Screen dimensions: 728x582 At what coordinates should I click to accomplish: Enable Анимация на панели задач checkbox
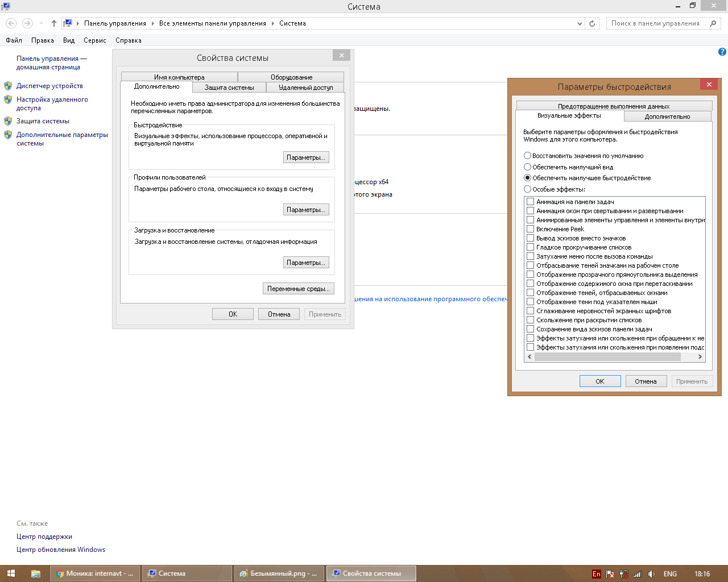click(x=531, y=202)
